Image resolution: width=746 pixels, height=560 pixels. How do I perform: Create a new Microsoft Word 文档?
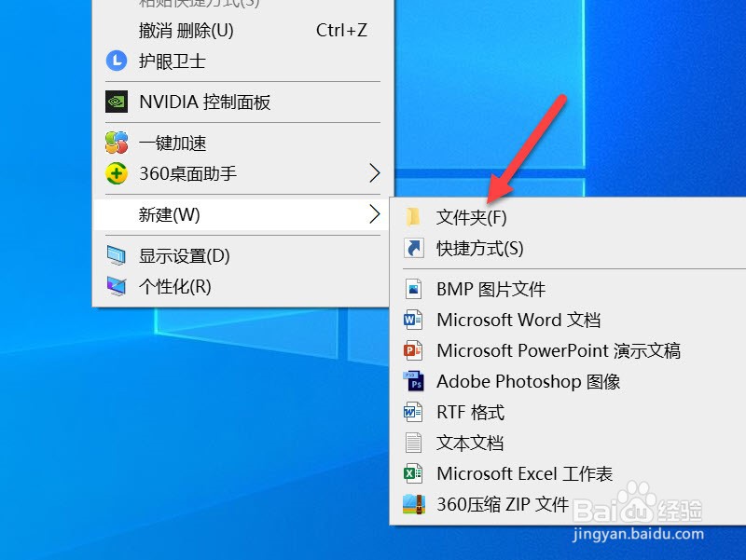click(569, 320)
